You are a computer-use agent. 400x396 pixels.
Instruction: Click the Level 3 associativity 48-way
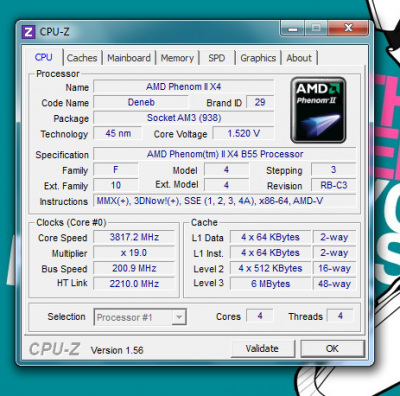334,284
